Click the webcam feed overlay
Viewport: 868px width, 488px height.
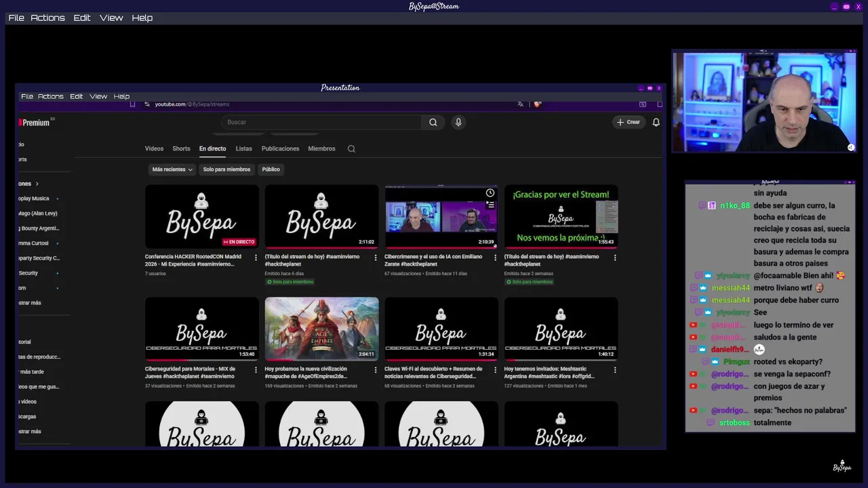[x=764, y=102]
